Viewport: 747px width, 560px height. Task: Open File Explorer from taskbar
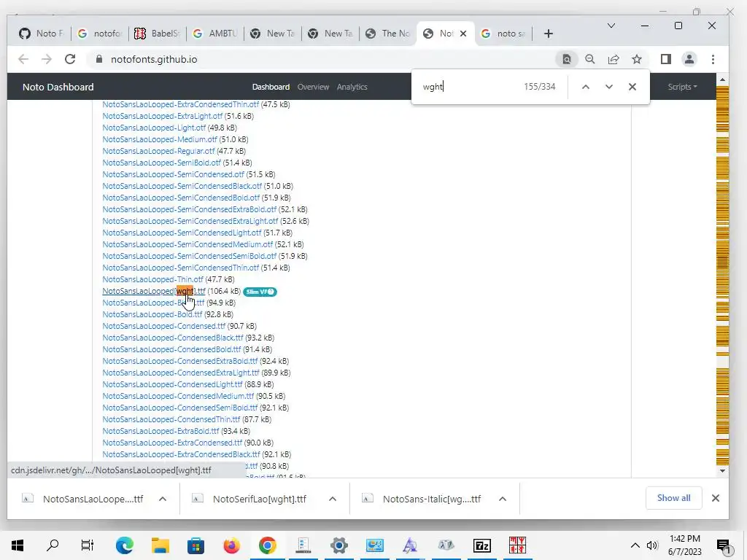click(x=160, y=545)
